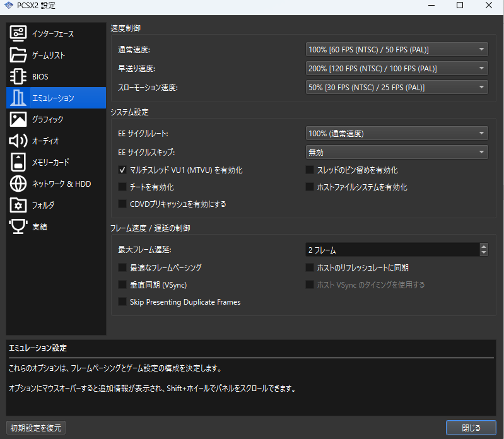504x439 pixels.
Task: Disable マルチスレッド VU1 (MTVU) checkbox
Action: point(122,170)
